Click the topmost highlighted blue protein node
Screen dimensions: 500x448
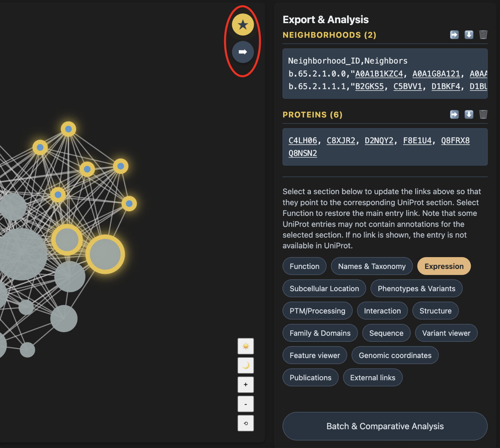coord(68,129)
